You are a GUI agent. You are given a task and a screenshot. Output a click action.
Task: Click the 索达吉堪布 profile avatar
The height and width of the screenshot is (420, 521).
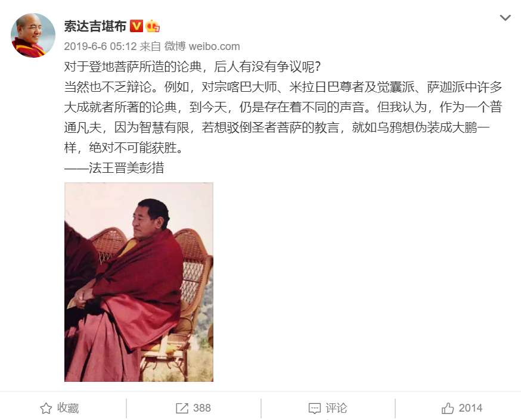coord(33,36)
